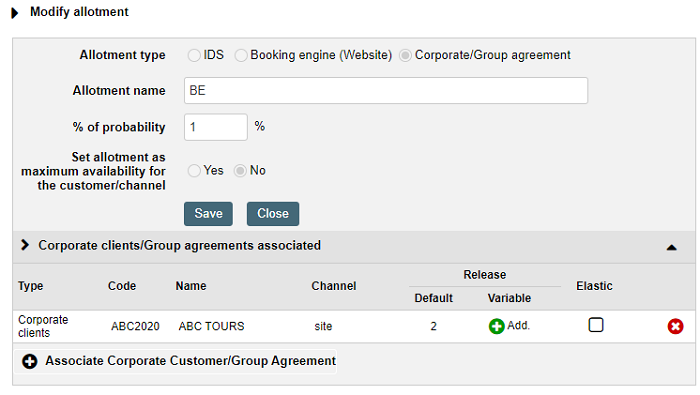Remove ABC TOURS with the red delete icon
Screen dimensions: 700x395
pos(675,326)
